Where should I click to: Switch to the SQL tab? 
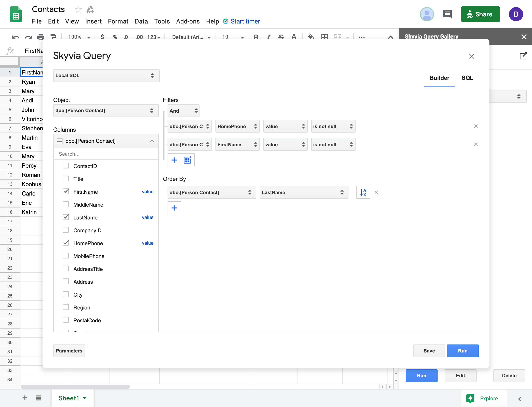467,78
